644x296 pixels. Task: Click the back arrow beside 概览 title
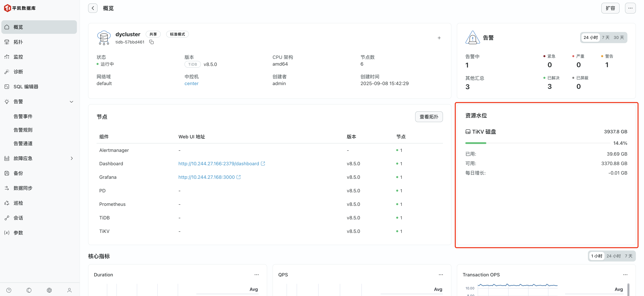93,8
